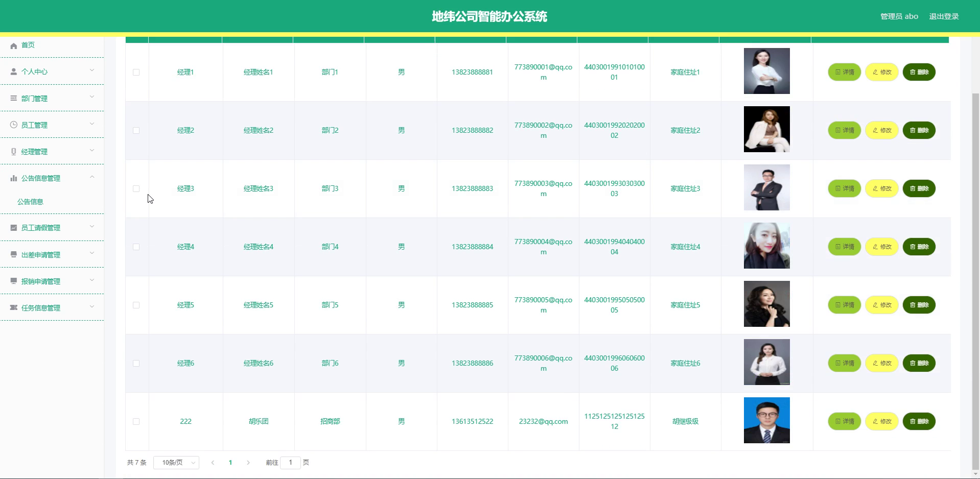Go to previous page arrow in pagination

click(213, 463)
